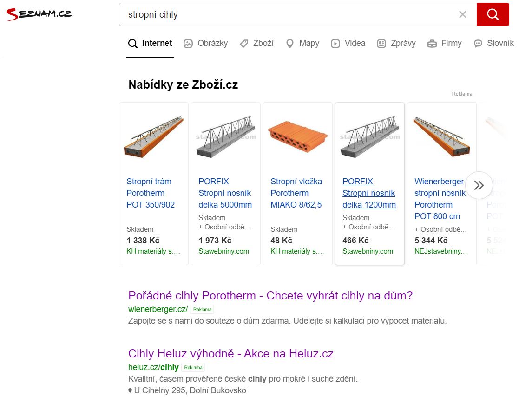Screen dimensions: 532x403
Task: Open the orange Stropní vložka MIAKO brick image
Action: 297,136
